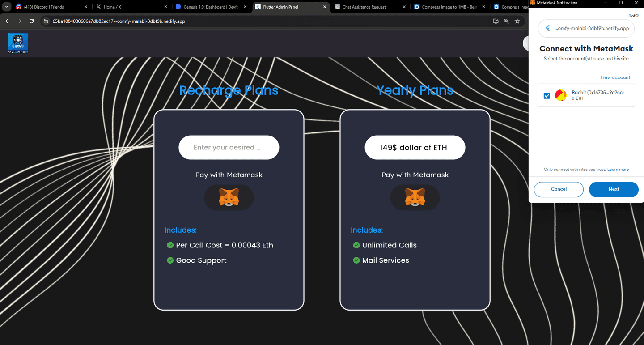
Task: Open the Chrome tab search dropdown arrow
Action: (7, 7)
